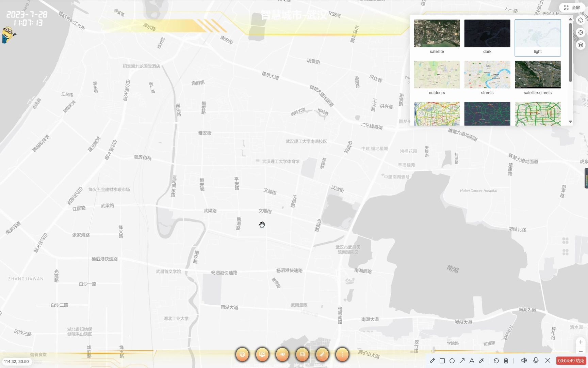
Task: Click the locate target icon
Action: [x=581, y=33]
